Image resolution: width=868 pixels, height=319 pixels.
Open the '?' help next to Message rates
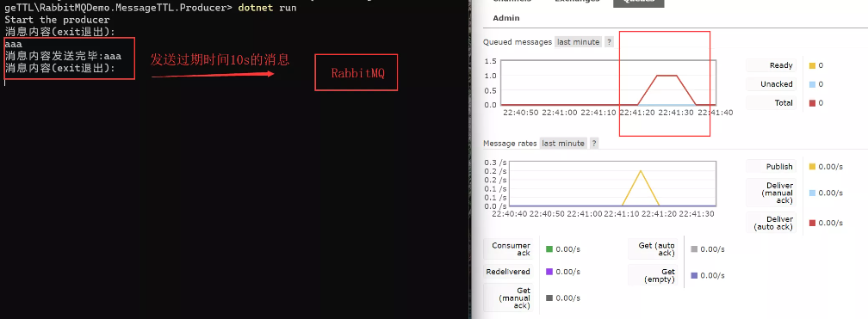coord(594,144)
